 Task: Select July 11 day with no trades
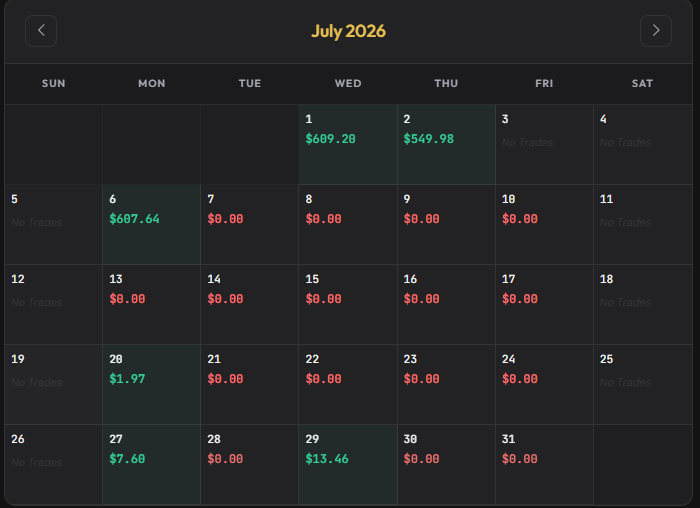643,225
